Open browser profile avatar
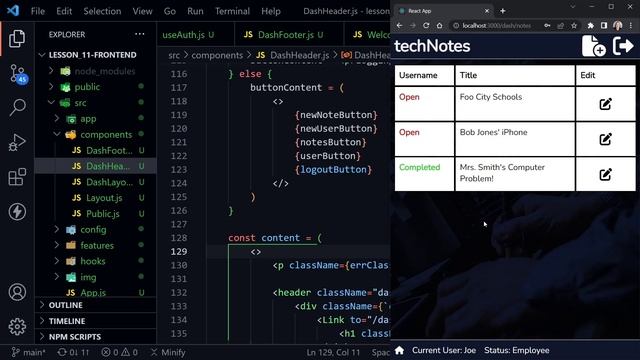The width and height of the screenshot is (640, 360). pos(618,25)
